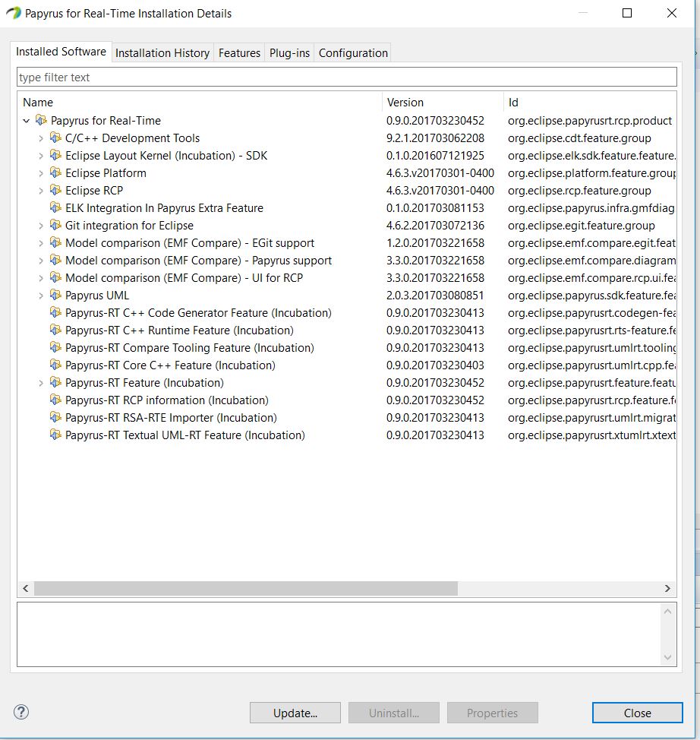Click the Papyrus for Real-Time product icon

[42, 120]
